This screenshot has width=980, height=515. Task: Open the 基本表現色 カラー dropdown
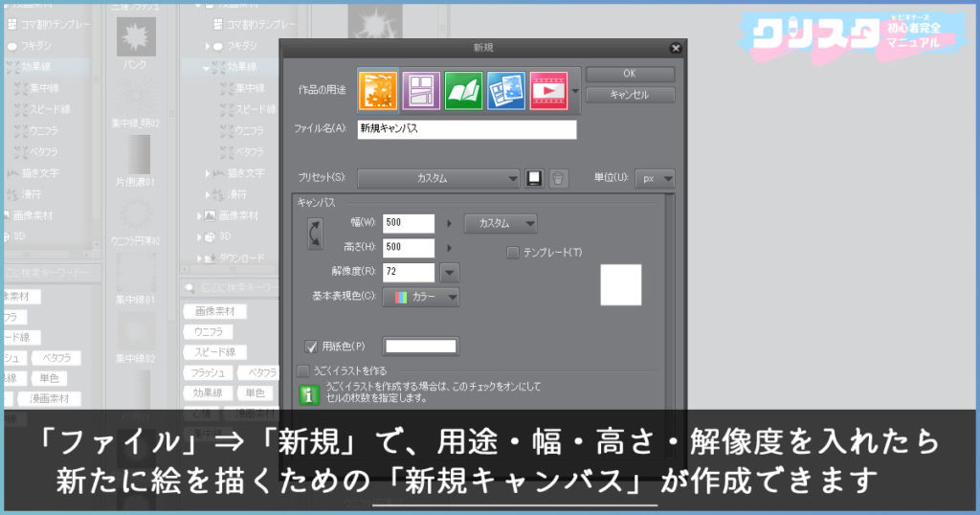[421, 297]
